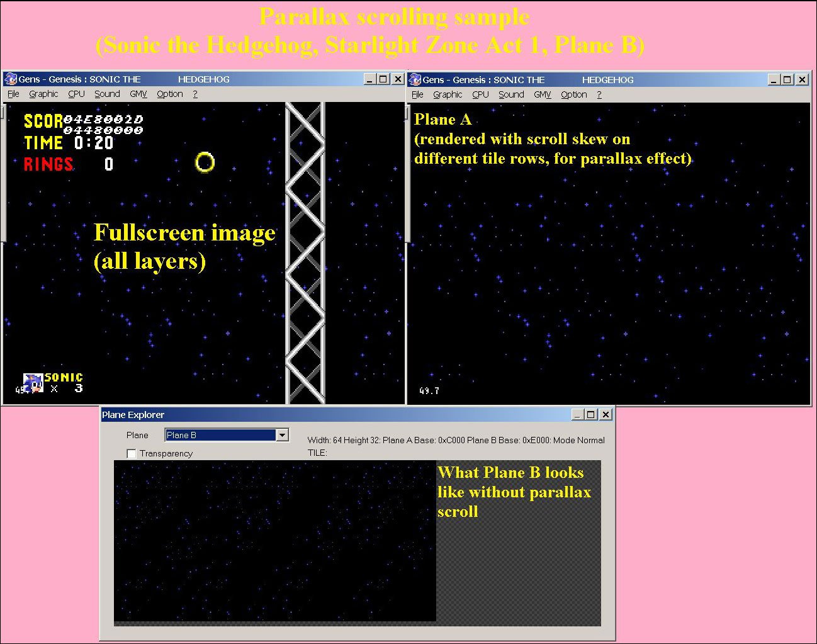The height and width of the screenshot is (644, 817).
Task: Open Option menu in right Gens window
Action: 574,94
